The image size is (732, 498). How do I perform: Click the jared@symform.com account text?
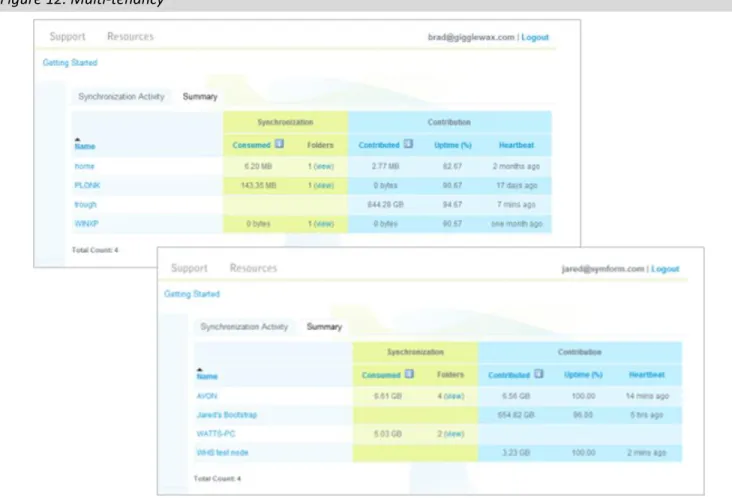603,269
